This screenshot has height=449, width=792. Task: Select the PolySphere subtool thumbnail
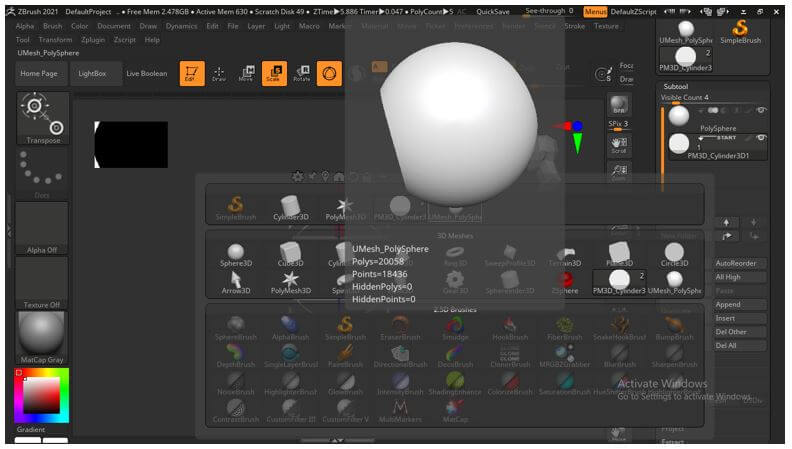pyautogui.click(x=679, y=116)
